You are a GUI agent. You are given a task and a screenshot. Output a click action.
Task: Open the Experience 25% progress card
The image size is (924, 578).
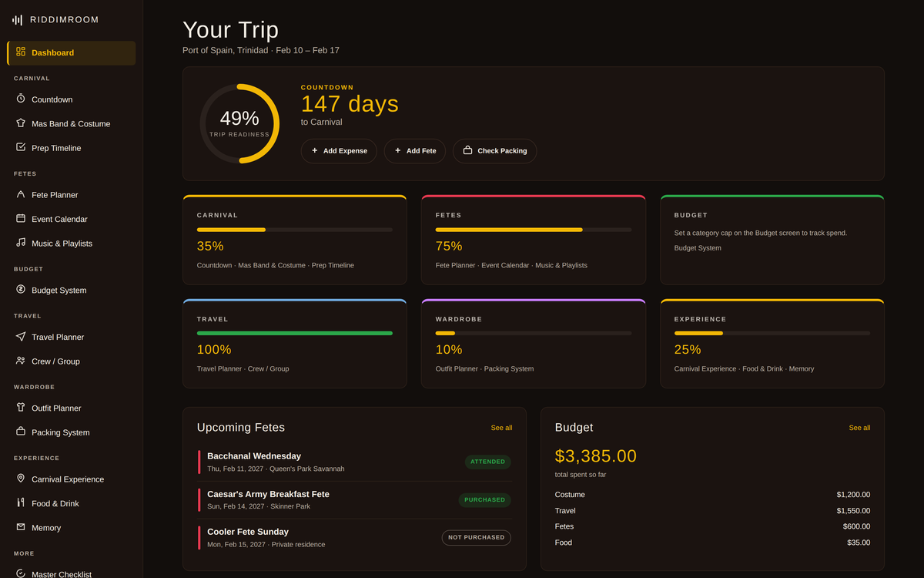coord(772,344)
